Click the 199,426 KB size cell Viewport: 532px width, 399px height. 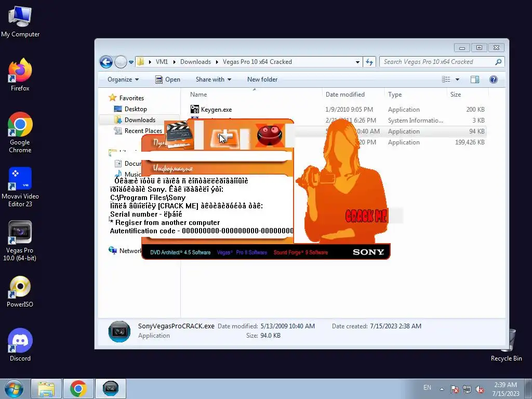[x=470, y=142]
